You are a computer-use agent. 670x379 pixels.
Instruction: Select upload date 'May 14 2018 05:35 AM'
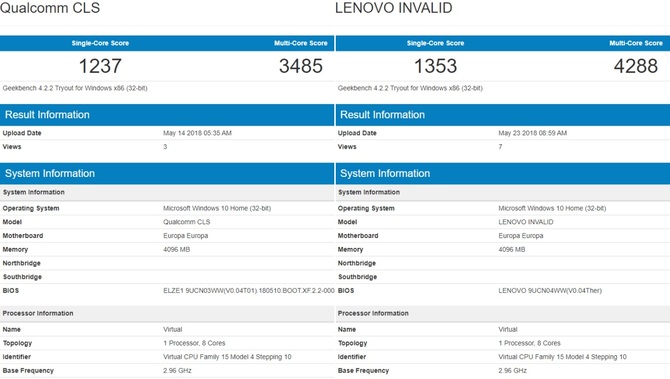[197, 133]
